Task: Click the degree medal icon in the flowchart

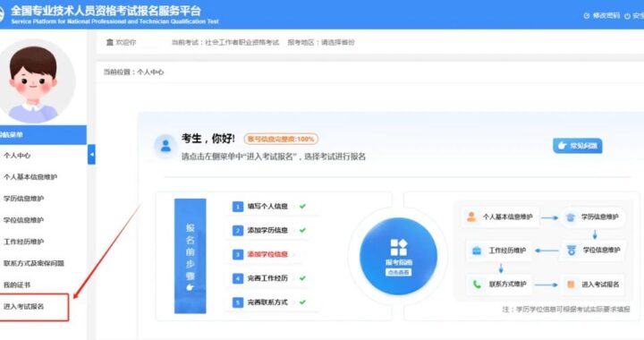Action: pos(571,250)
